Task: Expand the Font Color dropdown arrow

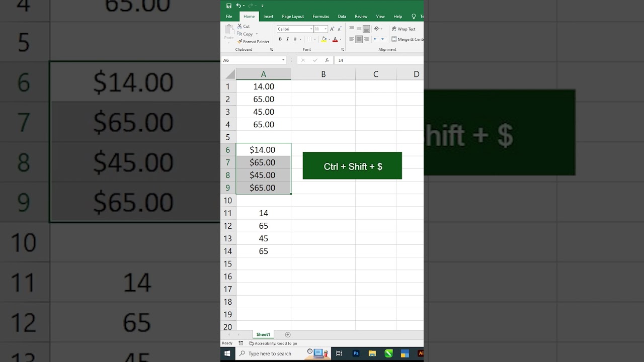Action: coord(341,39)
